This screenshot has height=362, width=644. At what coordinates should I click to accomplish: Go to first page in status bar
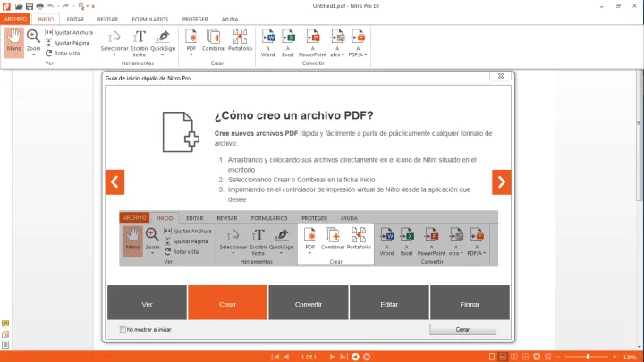pyautogui.click(x=275, y=357)
